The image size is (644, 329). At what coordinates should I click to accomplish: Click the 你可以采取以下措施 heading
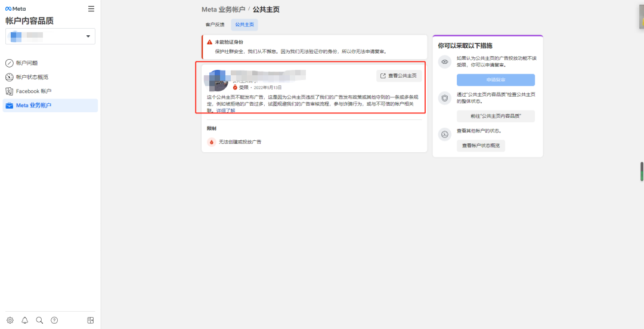pos(465,45)
